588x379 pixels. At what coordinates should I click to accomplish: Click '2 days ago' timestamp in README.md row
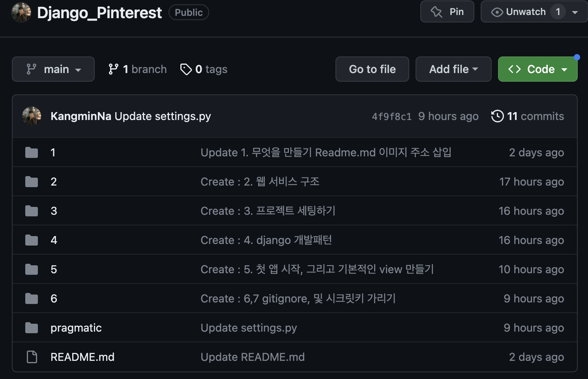coord(536,357)
